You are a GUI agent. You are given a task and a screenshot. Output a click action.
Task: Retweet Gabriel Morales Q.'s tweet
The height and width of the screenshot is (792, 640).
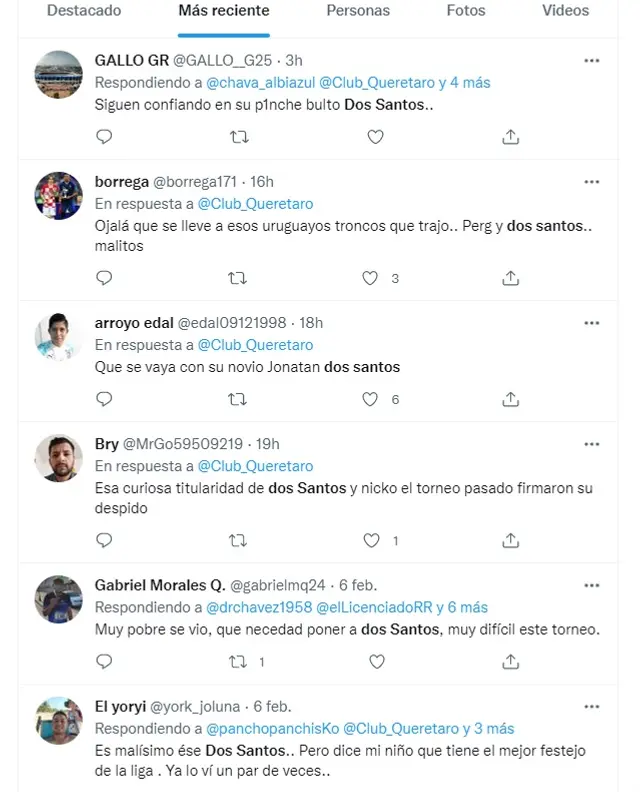coord(238,662)
